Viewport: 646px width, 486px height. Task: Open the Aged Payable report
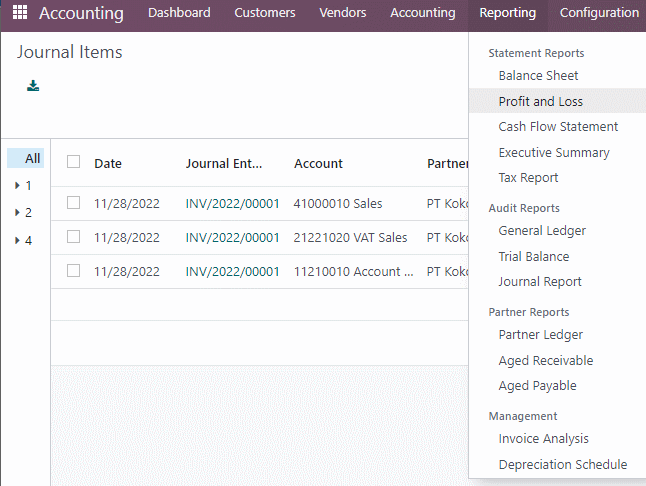point(537,386)
